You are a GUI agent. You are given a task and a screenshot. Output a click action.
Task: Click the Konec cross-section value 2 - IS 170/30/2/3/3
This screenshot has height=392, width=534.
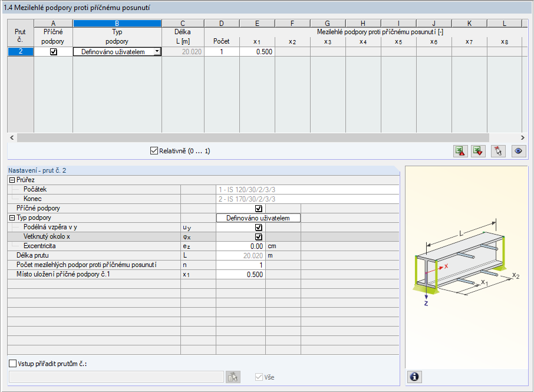pyautogui.click(x=307, y=199)
